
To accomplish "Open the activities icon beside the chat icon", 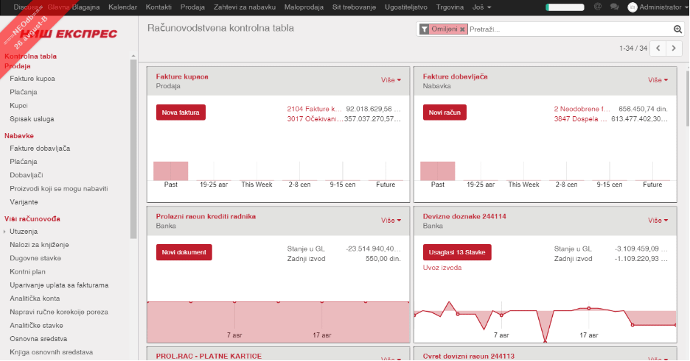I will click(x=598, y=7).
